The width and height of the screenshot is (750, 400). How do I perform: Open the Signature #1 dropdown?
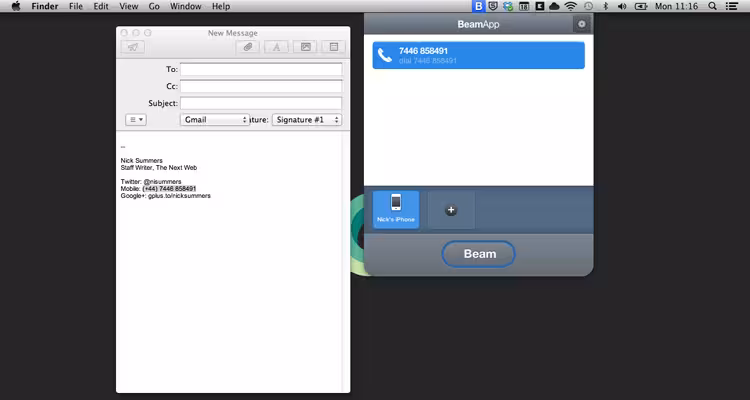point(307,120)
